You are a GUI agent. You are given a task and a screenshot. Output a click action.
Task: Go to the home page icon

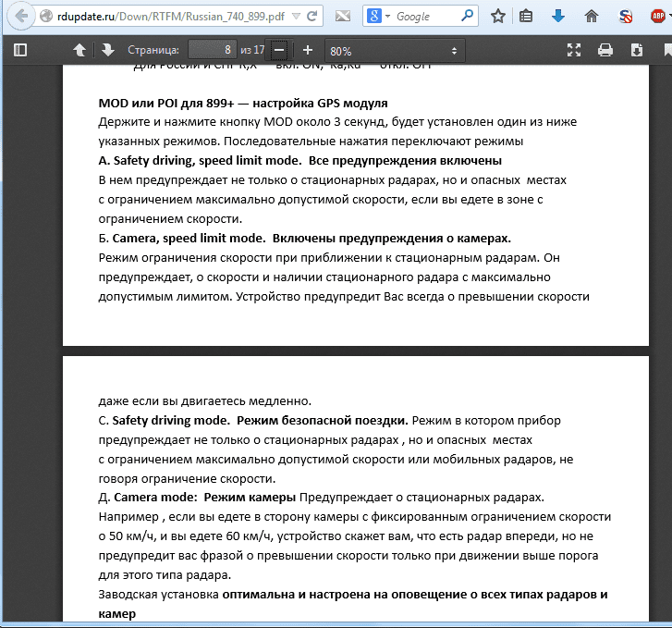[592, 17]
